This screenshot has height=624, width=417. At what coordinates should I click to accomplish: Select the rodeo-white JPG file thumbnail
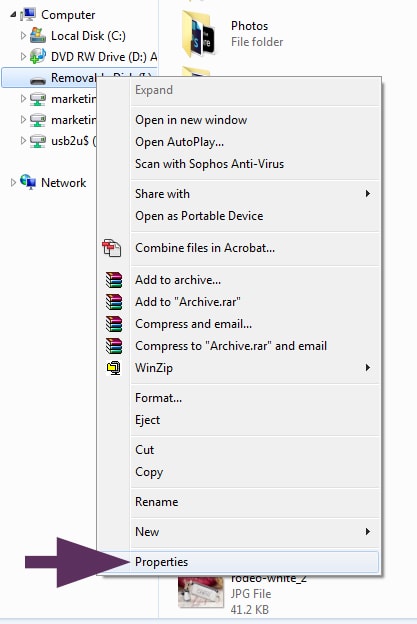201,592
